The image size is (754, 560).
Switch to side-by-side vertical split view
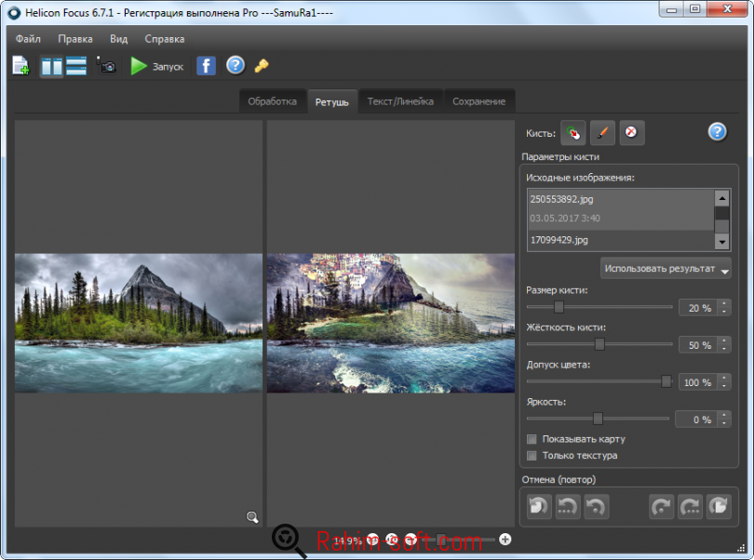52,65
